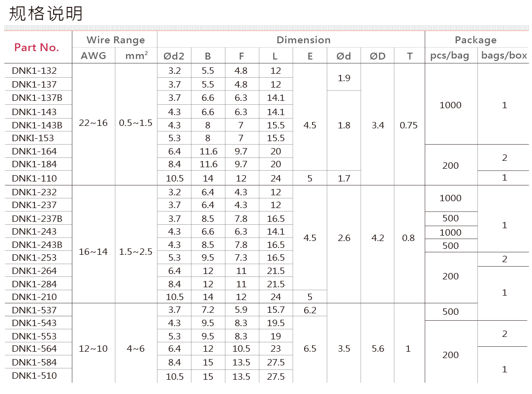Select the 1.5~2.5 mm² range cell
The width and height of the screenshot is (532, 394).
[136, 251]
